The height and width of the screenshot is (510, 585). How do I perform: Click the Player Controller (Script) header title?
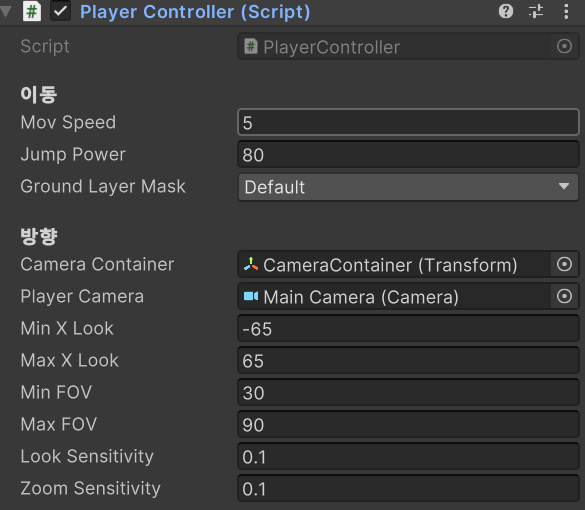point(195,12)
